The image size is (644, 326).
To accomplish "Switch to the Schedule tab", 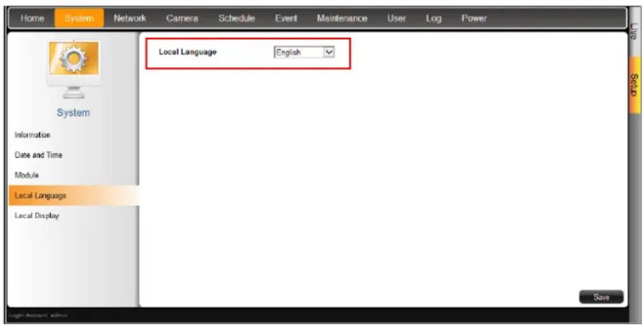I will tap(236, 18).
